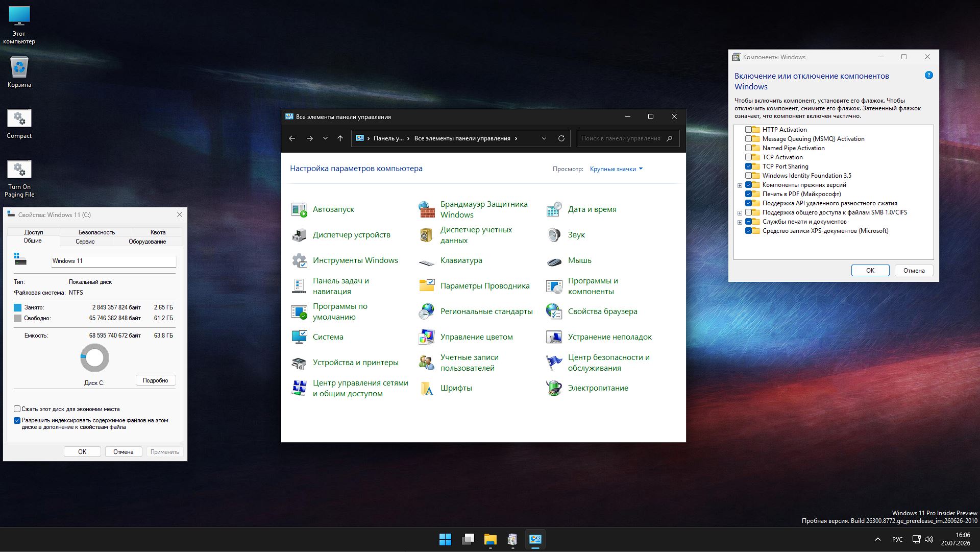Open Учетные записи пользователей icon

tap(426, 363)
